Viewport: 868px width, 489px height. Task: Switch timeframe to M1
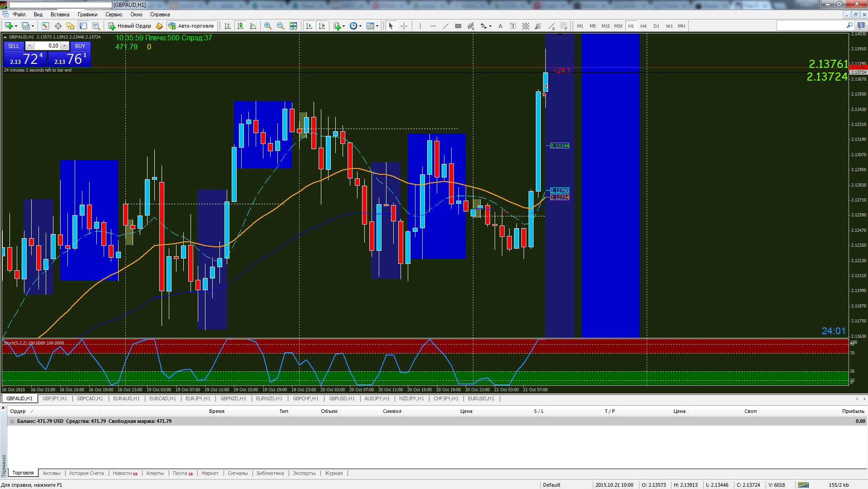(x=580, y=26)
